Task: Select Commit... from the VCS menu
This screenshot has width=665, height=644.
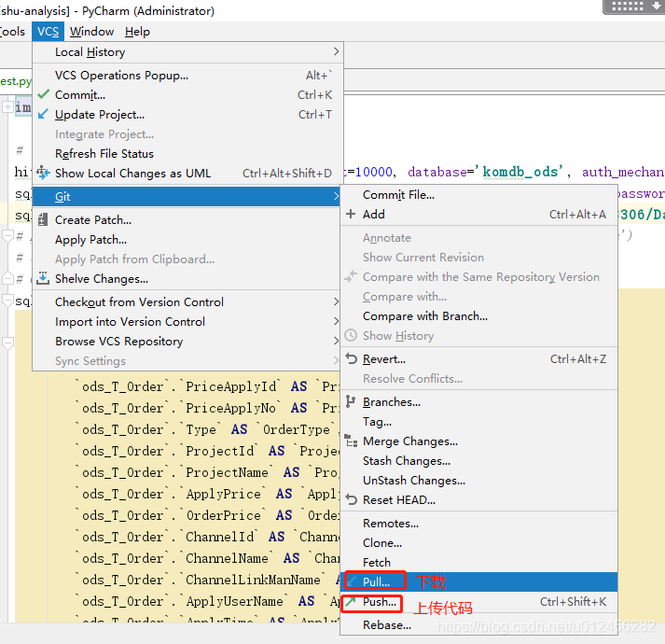Action: (187, 94)
